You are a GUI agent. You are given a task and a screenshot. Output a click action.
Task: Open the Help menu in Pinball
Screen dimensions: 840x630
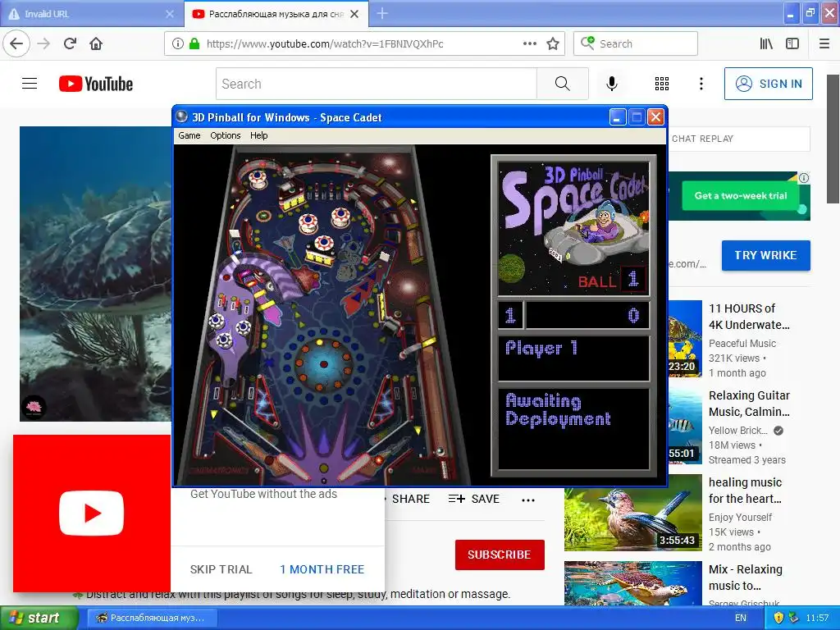(258, 135)
